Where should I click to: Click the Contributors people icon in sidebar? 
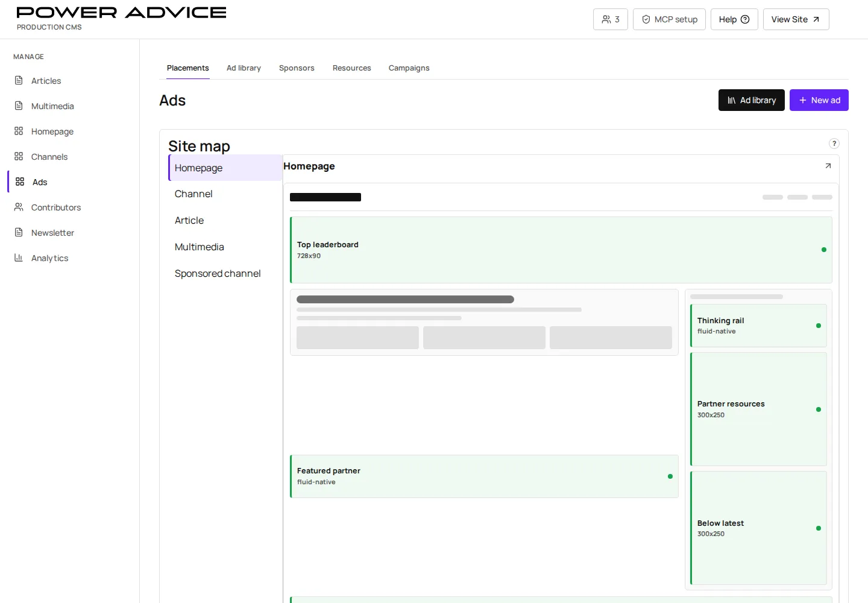(19, 207)
